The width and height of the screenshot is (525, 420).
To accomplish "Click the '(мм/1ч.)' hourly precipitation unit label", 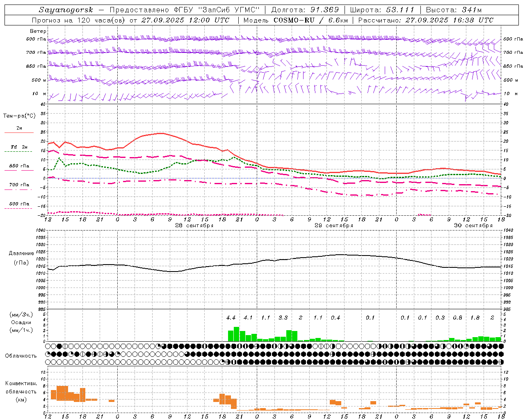I will (21, 330).
